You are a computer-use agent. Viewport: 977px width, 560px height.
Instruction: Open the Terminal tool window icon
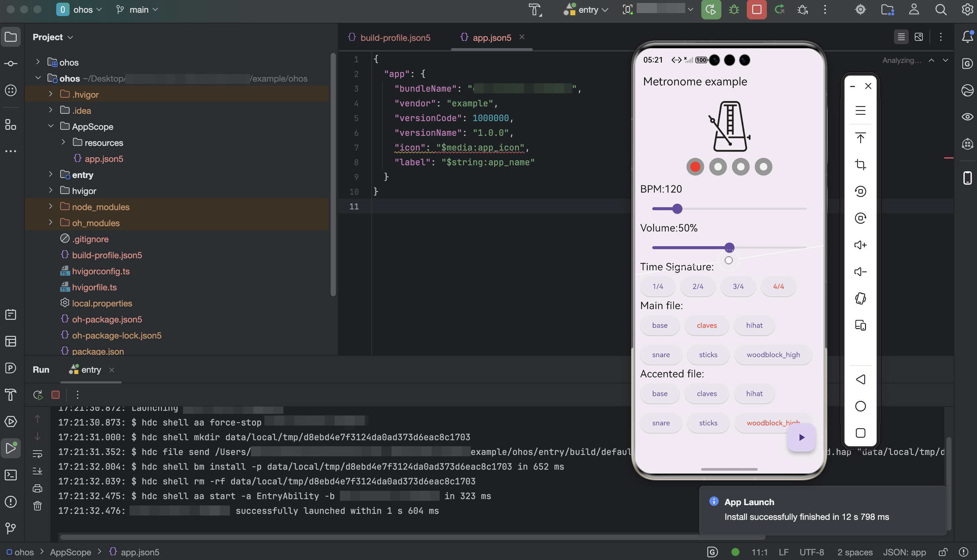tap(10, 475)
